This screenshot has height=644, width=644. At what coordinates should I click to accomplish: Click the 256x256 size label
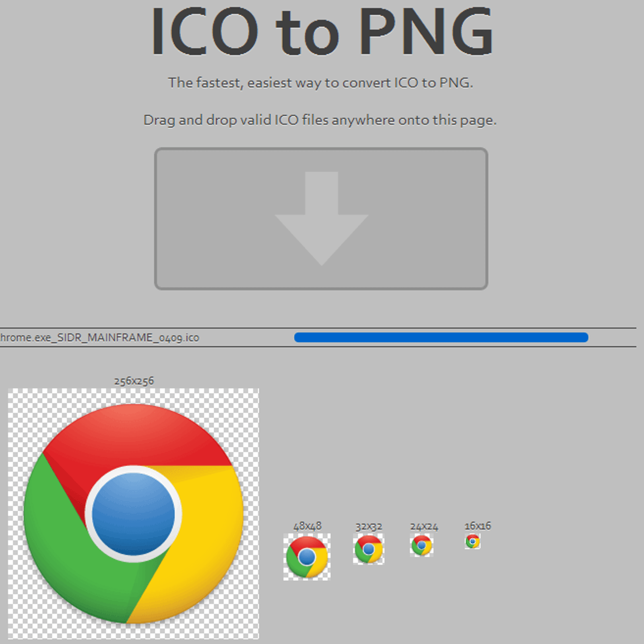[x=134, y=381]
